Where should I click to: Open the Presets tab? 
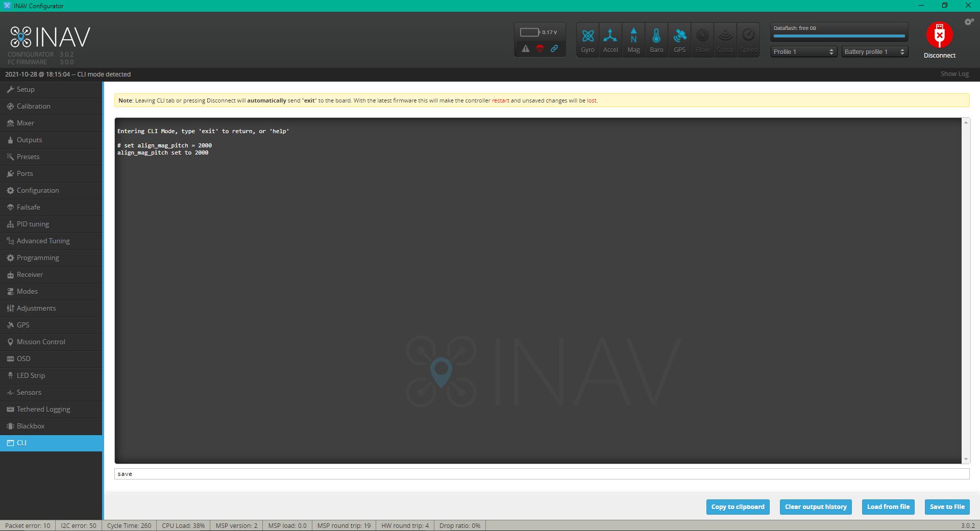(51, 157)
